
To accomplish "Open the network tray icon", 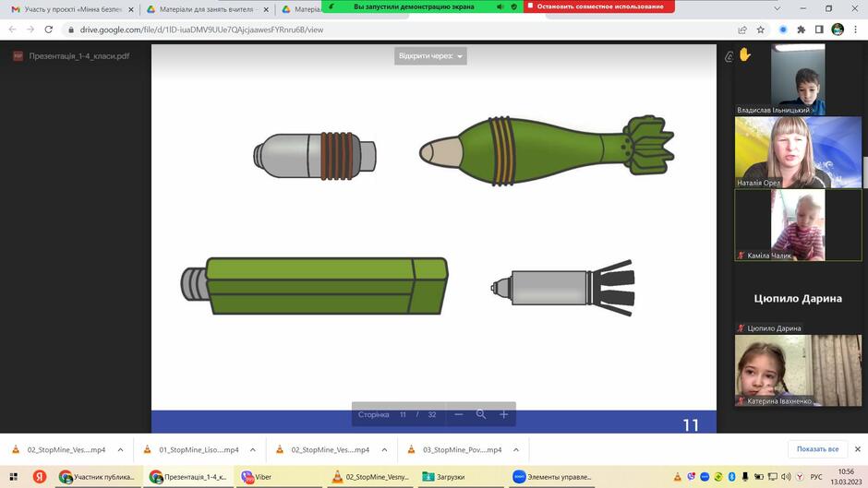I will pos(772,477).
